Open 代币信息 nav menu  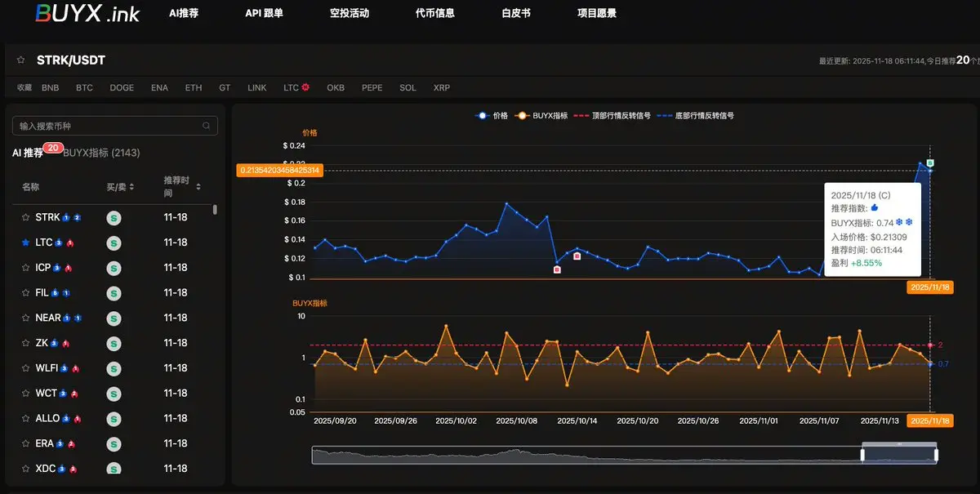[435, 14]
